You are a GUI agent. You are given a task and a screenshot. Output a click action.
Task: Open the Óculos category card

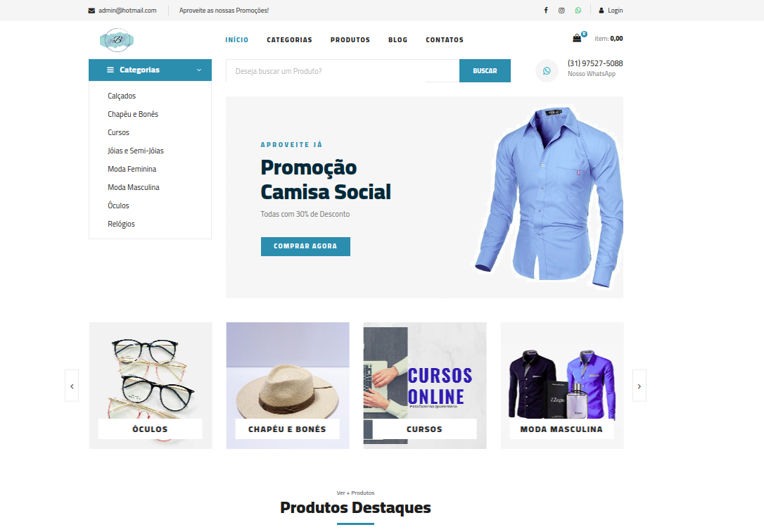151,386
